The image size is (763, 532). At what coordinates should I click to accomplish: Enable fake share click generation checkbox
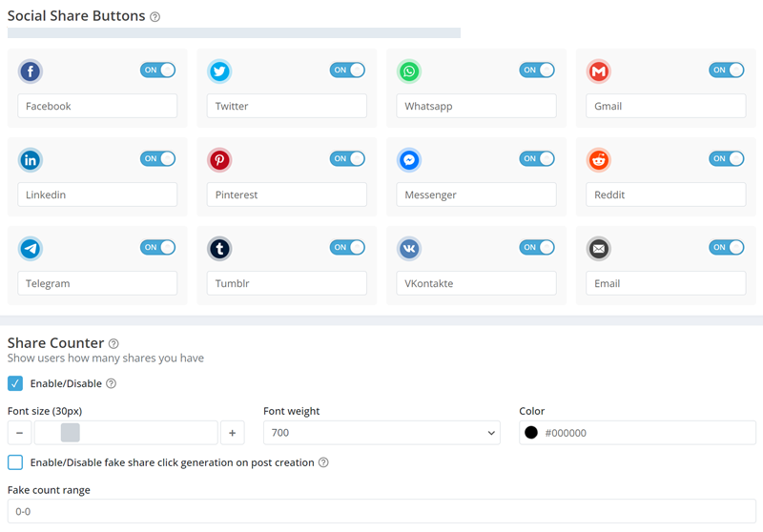pyautogui.click(x=15, y=462)
